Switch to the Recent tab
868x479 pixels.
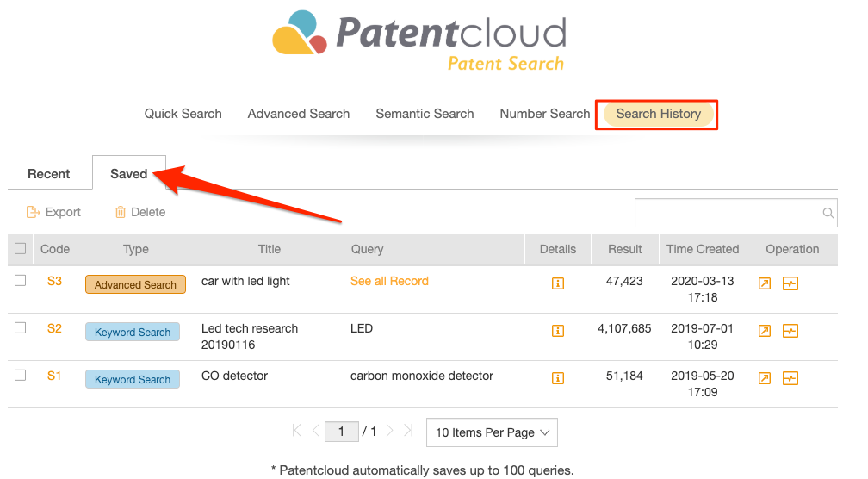coord(49,174)
